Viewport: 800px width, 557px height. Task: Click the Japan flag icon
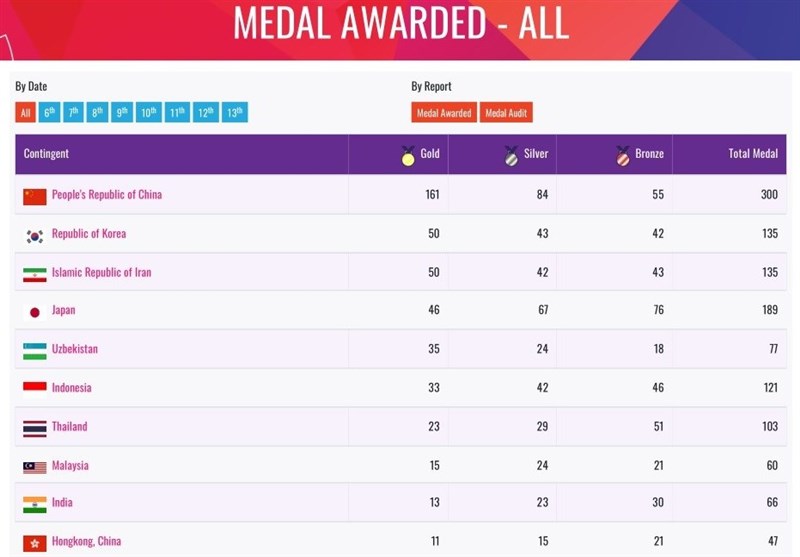pos(35,312)
